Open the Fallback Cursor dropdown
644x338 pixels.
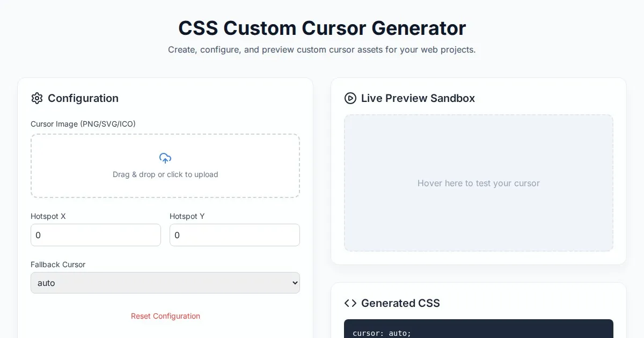pos(165,283)
